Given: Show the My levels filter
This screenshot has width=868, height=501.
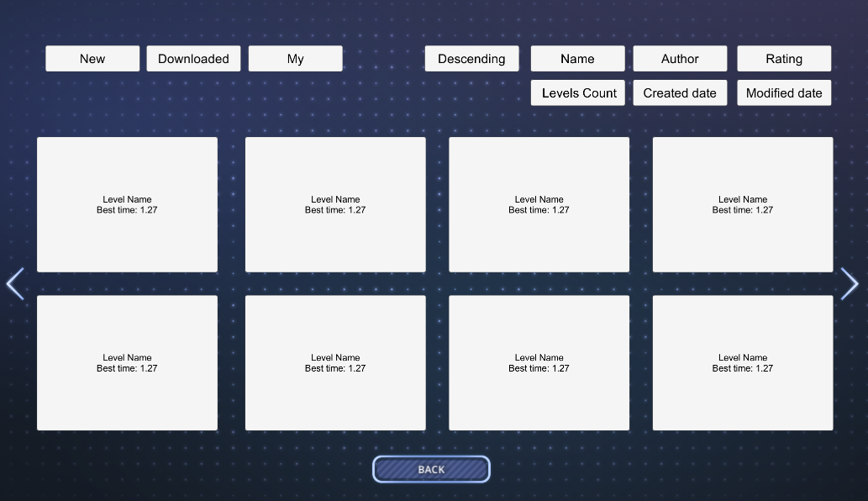Looking at the screenshot, I should [x=296, y=59].
